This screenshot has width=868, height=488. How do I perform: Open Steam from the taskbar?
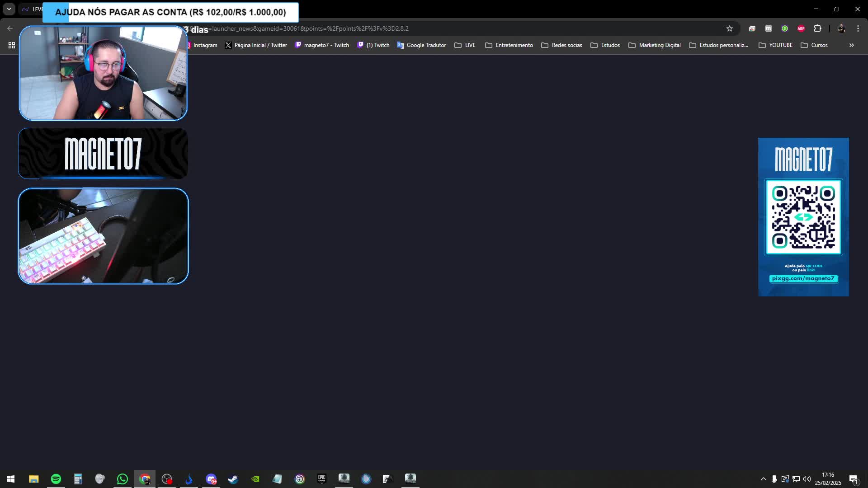tap(233, 479)
